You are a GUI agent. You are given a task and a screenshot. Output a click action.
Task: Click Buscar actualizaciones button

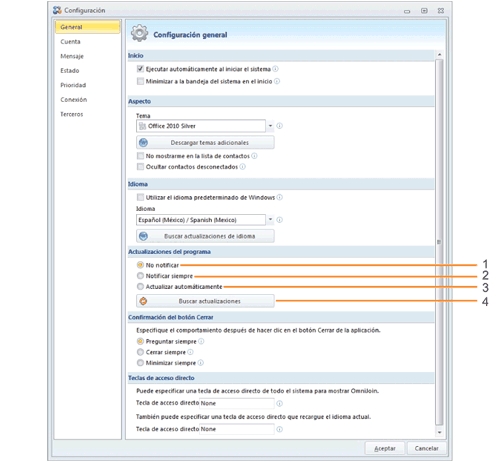(205, 301)
